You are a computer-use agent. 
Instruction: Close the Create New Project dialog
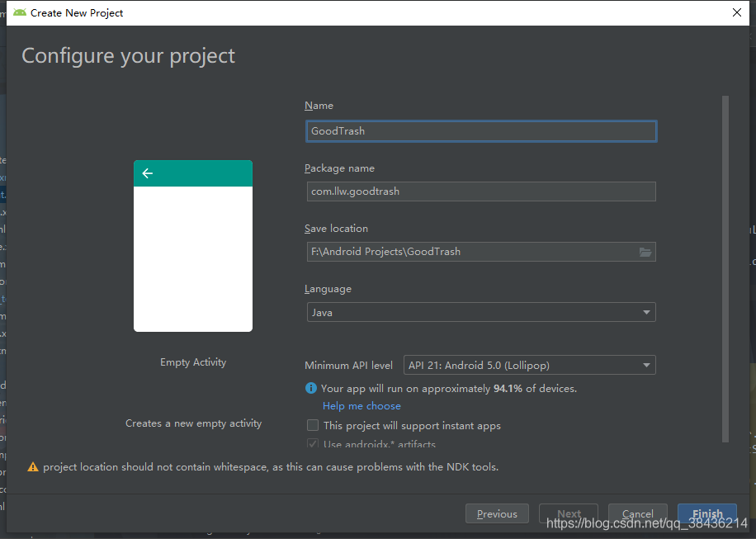click(737, 12)
